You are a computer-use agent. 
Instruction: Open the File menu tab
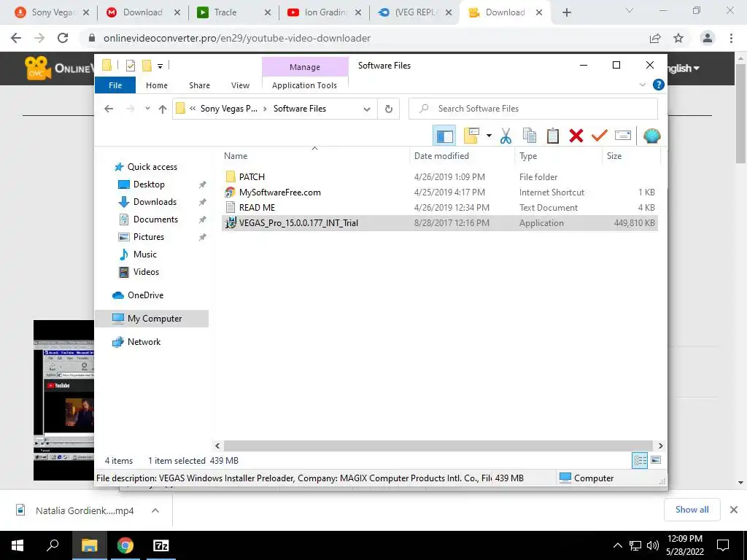pyautogui.click(x=115, y=85)
